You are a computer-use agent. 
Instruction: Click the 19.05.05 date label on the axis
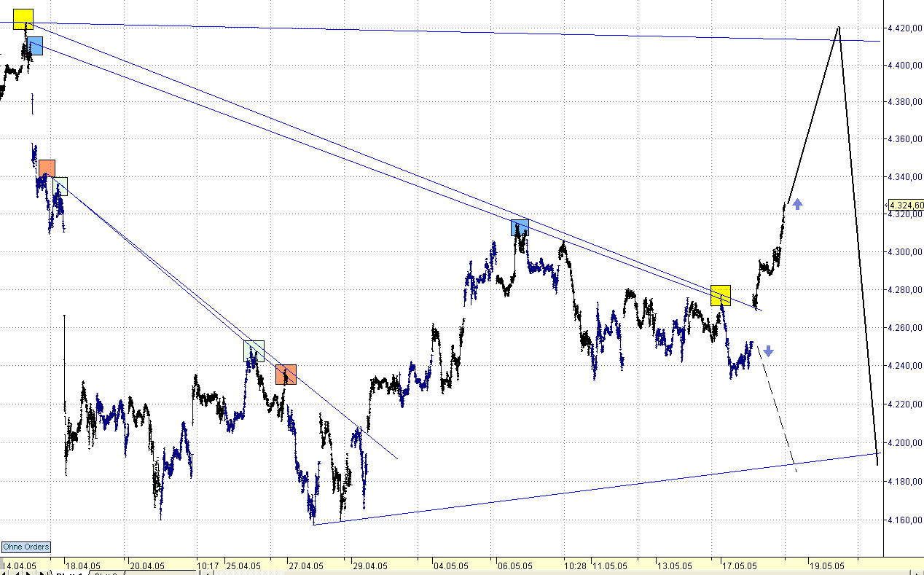826,566
